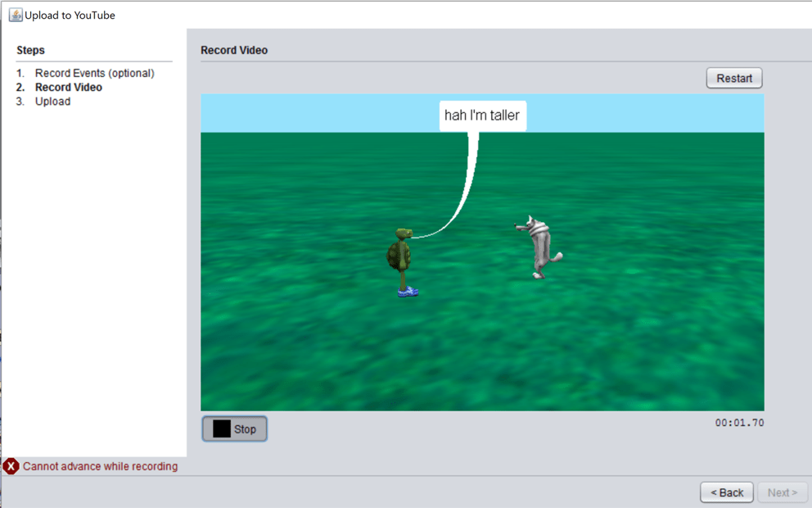Select step 1 Record Events (optional)
Screen dimensions: 812x508
(94, 73)
